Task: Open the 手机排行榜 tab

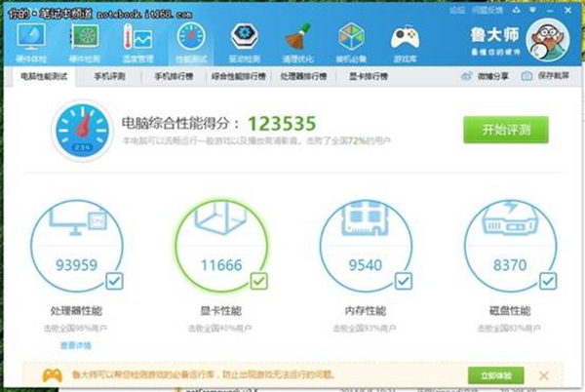Action: (174, 76)
